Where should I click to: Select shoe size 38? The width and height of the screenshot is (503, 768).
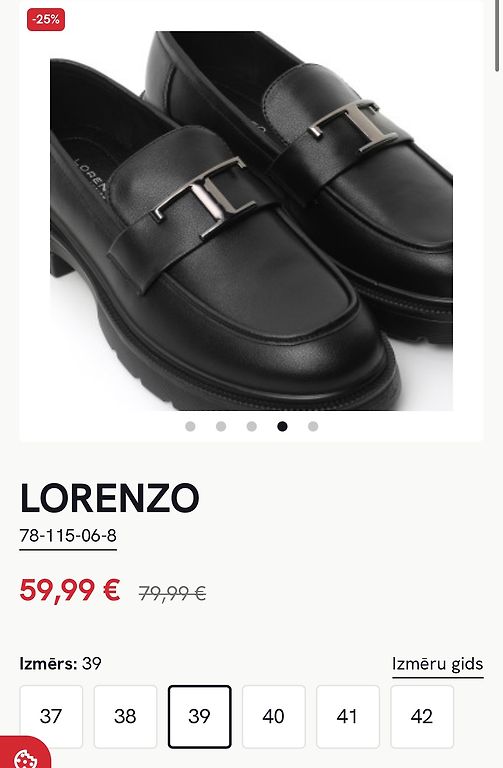125,717
